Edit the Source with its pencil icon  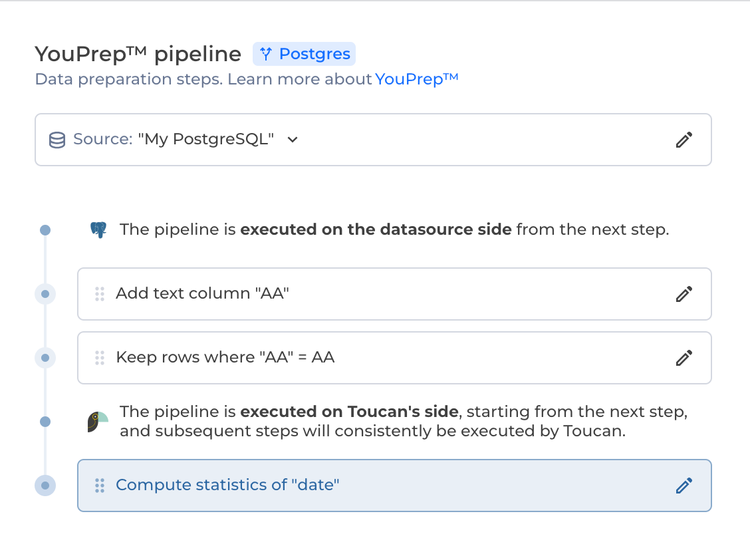tap(684, 140)
